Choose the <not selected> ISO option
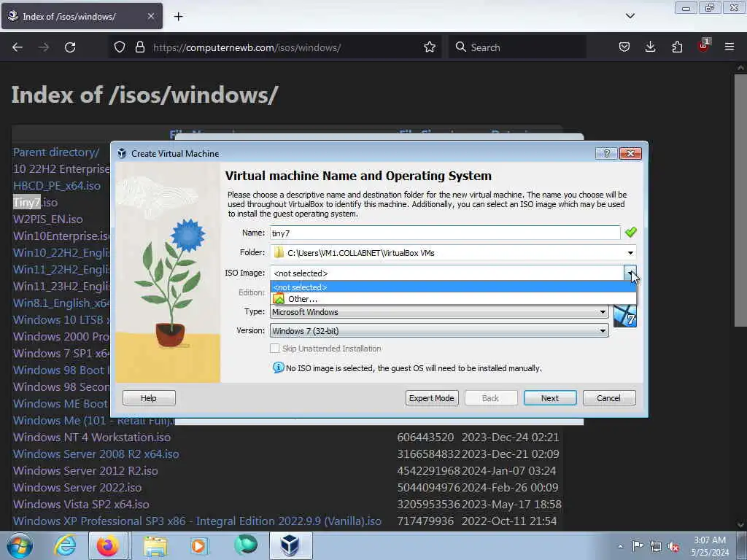 453,287
